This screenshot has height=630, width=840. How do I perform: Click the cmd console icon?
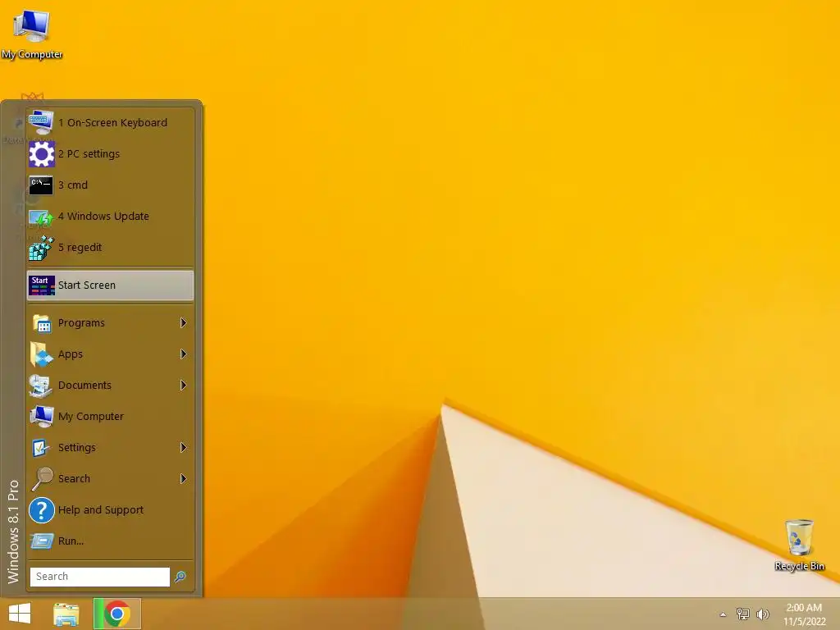(41, 185)
